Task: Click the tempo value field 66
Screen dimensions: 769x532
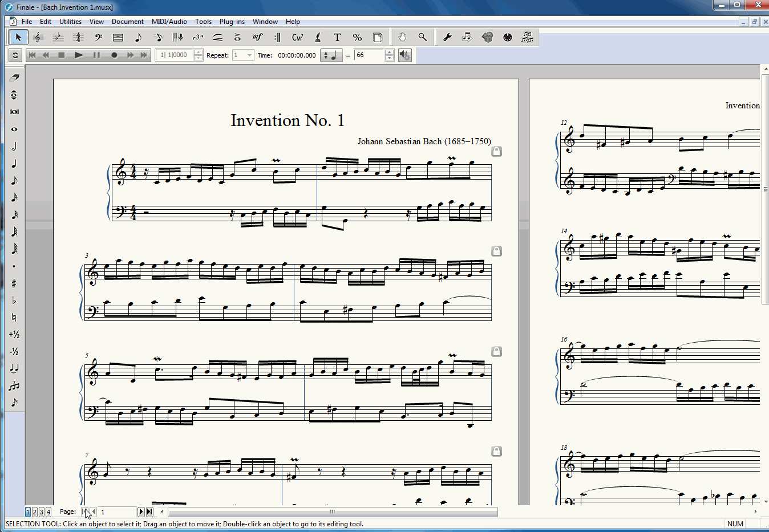Action: coord(369,55)
